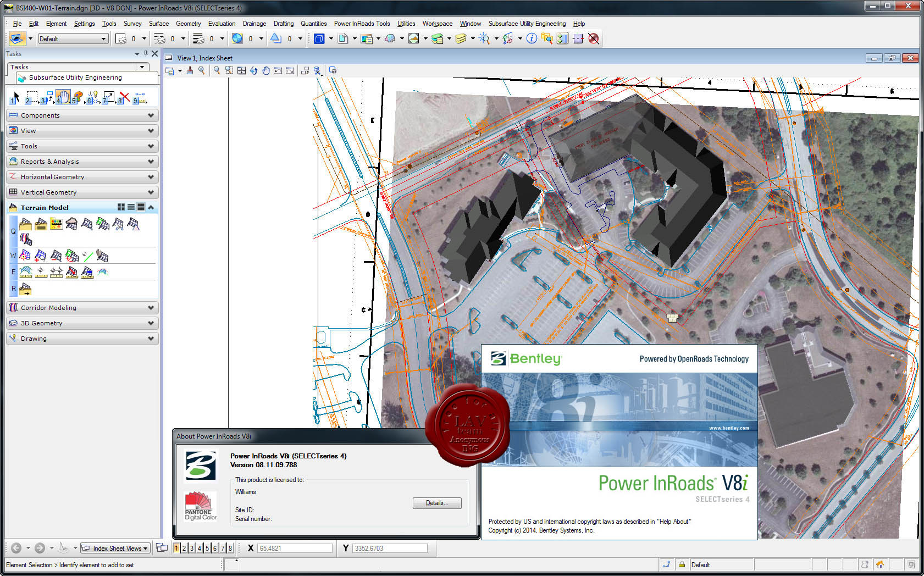Click the previous view back arrow
The image size is (924, 576).
pos(16,548)
